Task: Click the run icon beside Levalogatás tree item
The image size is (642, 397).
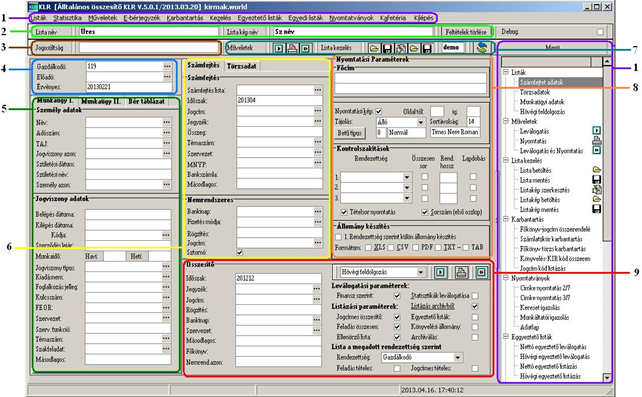Action: (x=597, y=131)
